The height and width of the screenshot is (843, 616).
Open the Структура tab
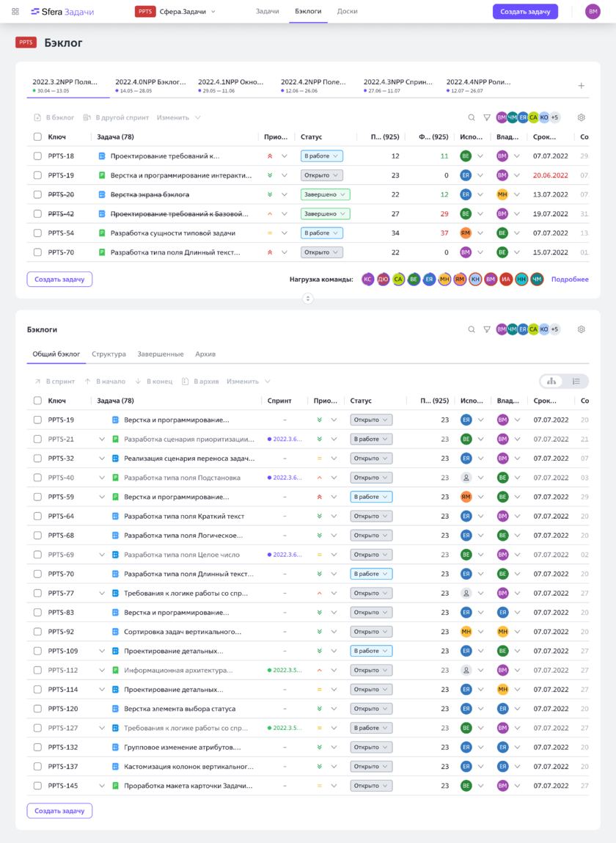[x=109, y=354]
